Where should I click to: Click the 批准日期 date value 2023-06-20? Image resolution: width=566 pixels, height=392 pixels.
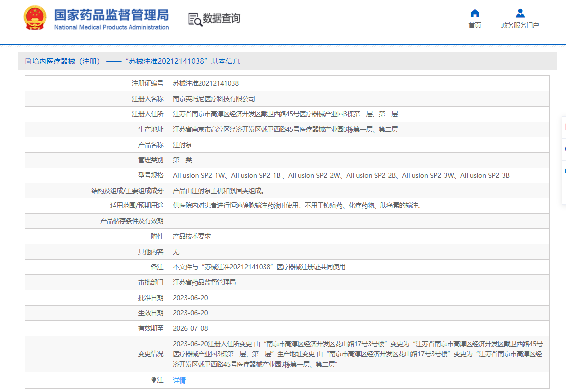[191, 298]
